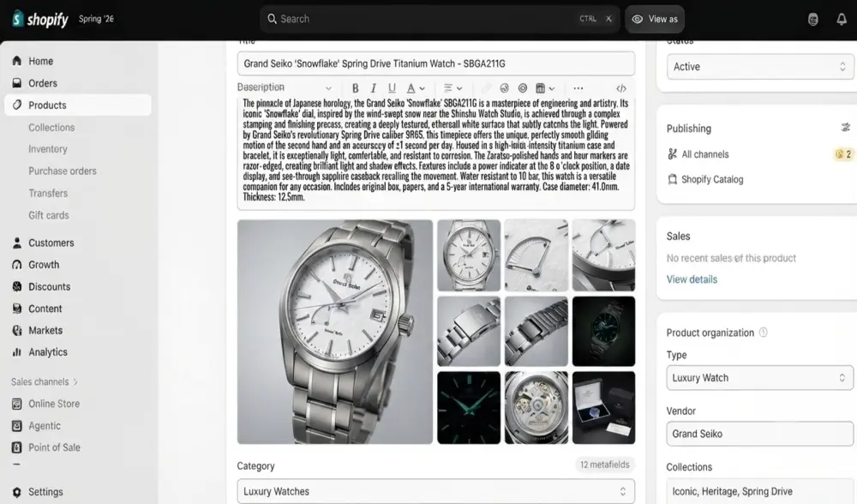
Task: Toggle italic formatting
Action: pos(374,88)
